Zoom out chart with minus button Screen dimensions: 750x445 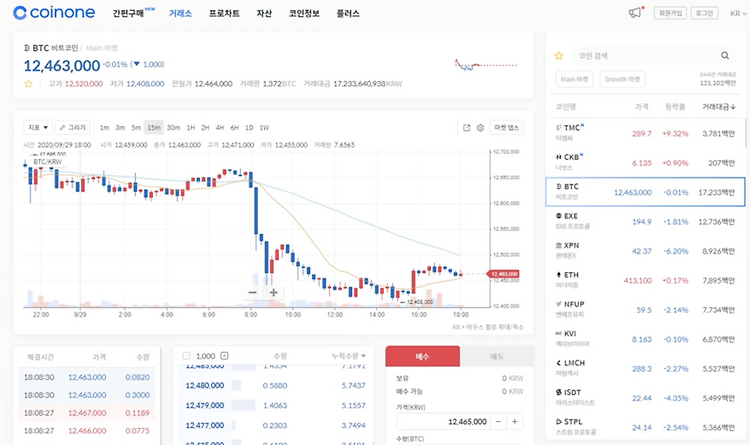(253, 292)
